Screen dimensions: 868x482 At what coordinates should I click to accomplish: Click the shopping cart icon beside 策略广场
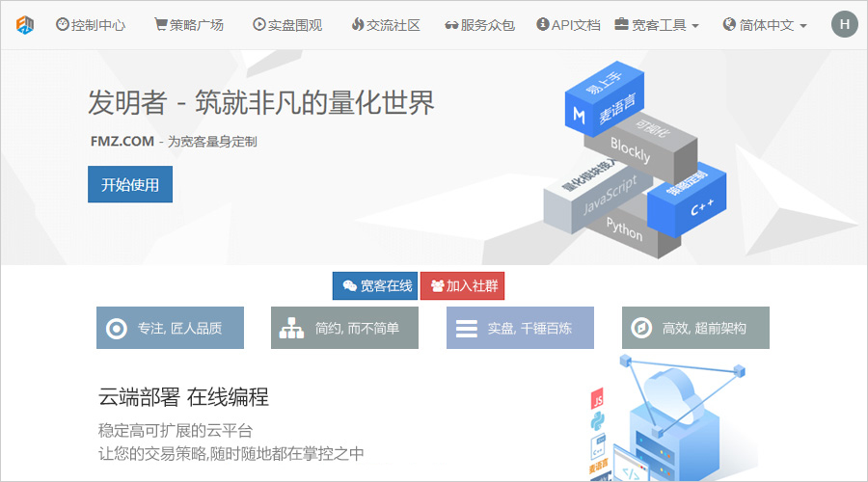click(x=160, y=24)
